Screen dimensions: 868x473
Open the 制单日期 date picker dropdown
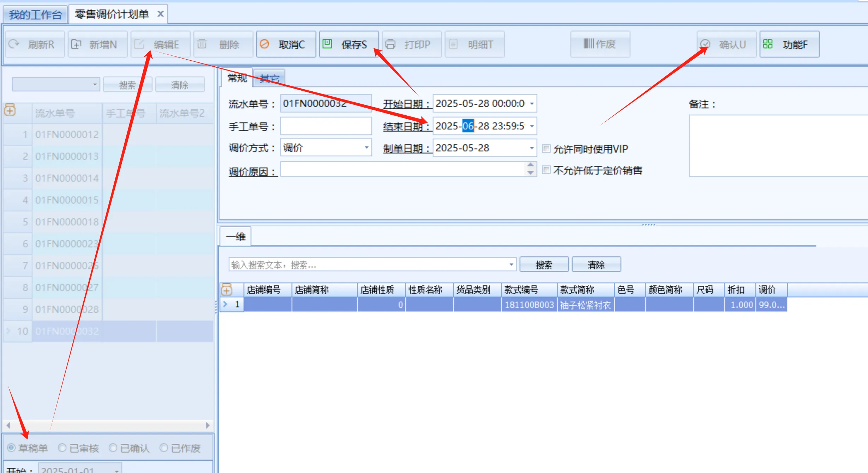532,148
